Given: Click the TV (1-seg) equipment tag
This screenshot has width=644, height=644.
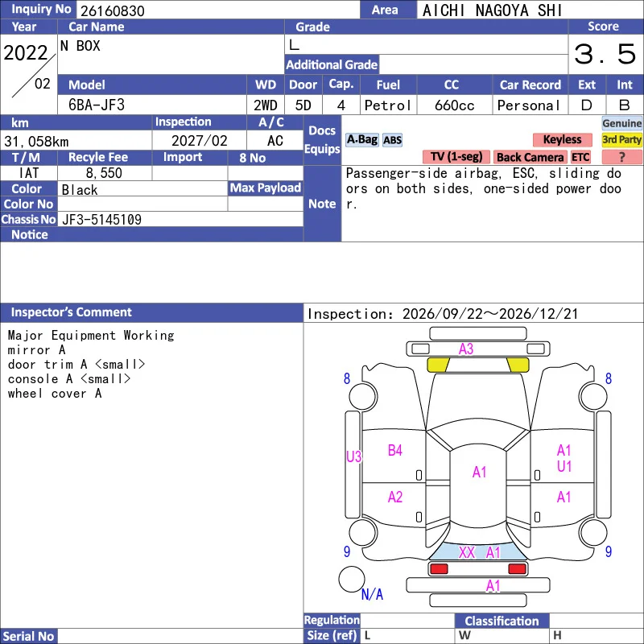Looking at the screenshot, I should tap(456, 157).
